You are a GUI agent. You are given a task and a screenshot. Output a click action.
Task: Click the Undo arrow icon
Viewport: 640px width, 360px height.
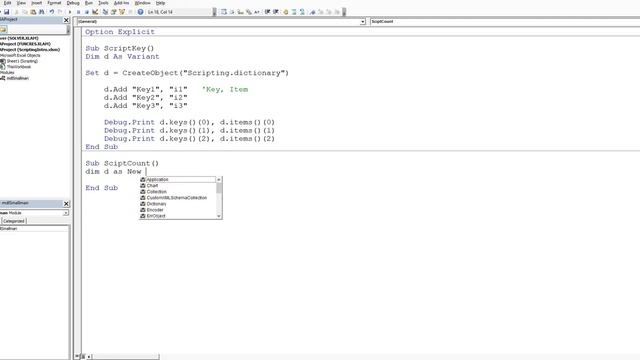click(x=52, y=12)
